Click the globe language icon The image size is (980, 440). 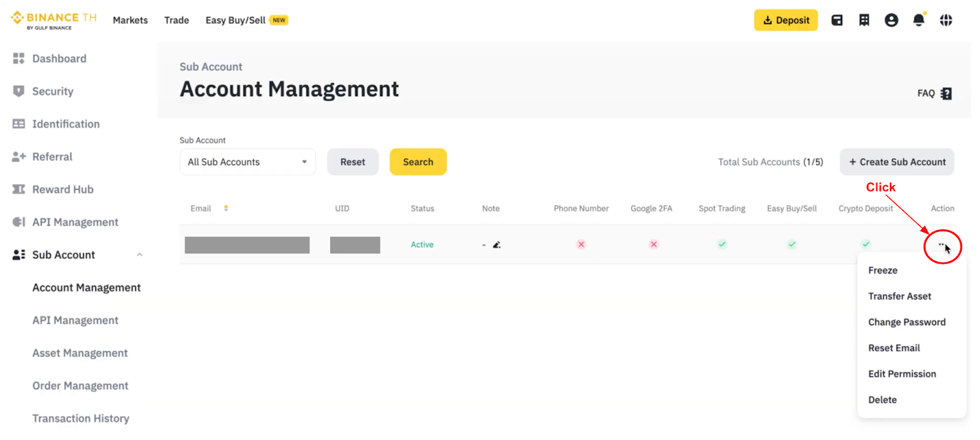click(x=946, y=20)
